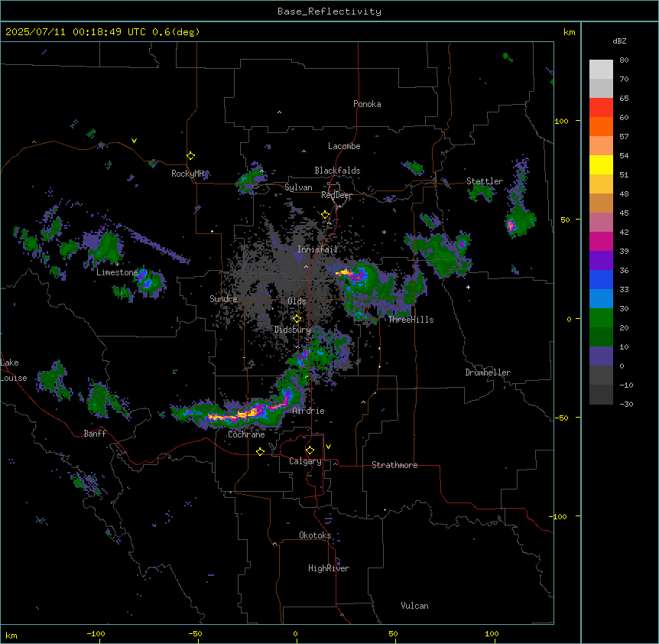Pick the yellow 54-51 dBZ legend swatch
This screenshot has width=659, height=644.
[601, 164]
